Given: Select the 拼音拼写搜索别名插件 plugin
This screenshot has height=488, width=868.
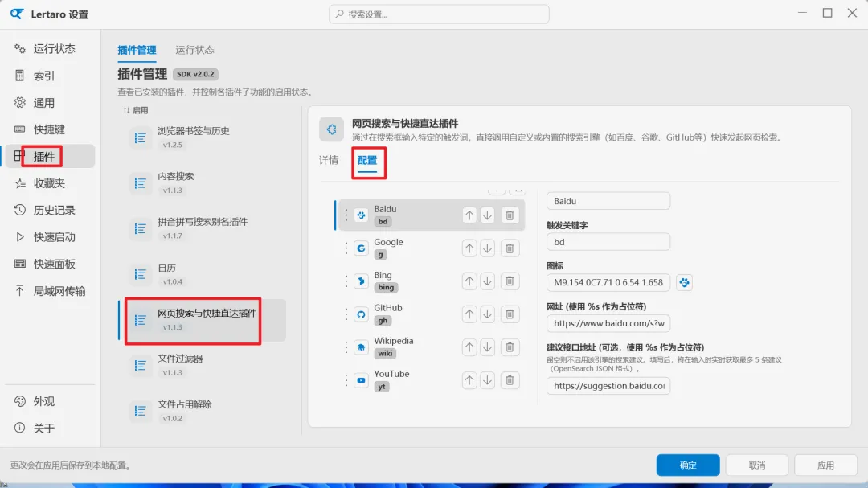Looking at the screenshot, I should (203, 229).
